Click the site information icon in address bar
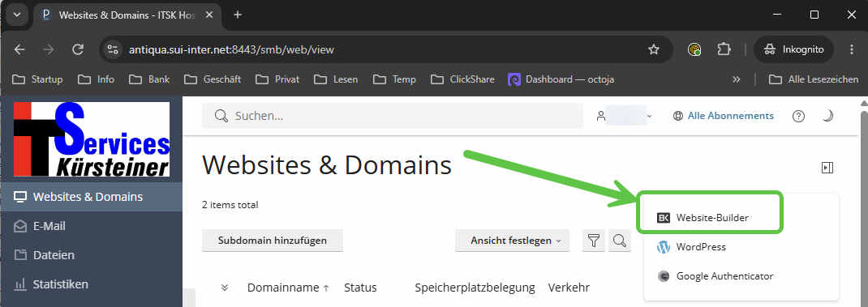 (113, 49)
